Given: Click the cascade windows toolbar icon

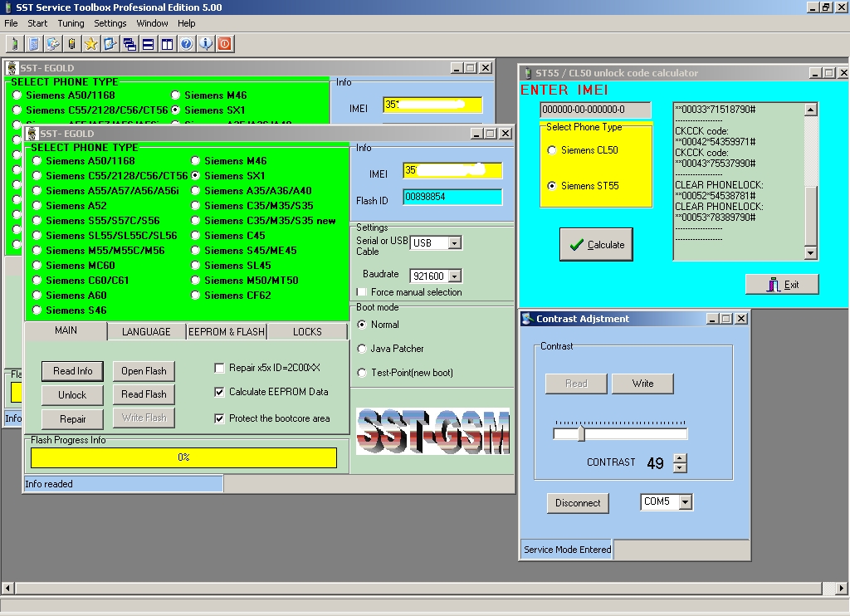Looking at the screenshot, I should click(x=129, y=44).
